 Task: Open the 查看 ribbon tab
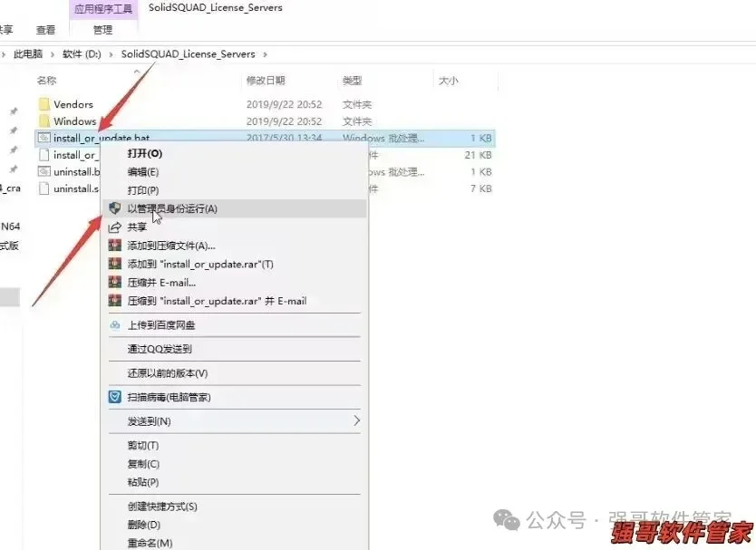46,30
